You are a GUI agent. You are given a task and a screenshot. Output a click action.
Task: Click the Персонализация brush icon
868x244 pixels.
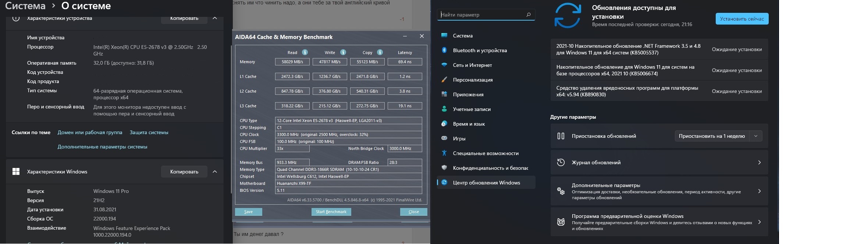click(x=444, y=79)
